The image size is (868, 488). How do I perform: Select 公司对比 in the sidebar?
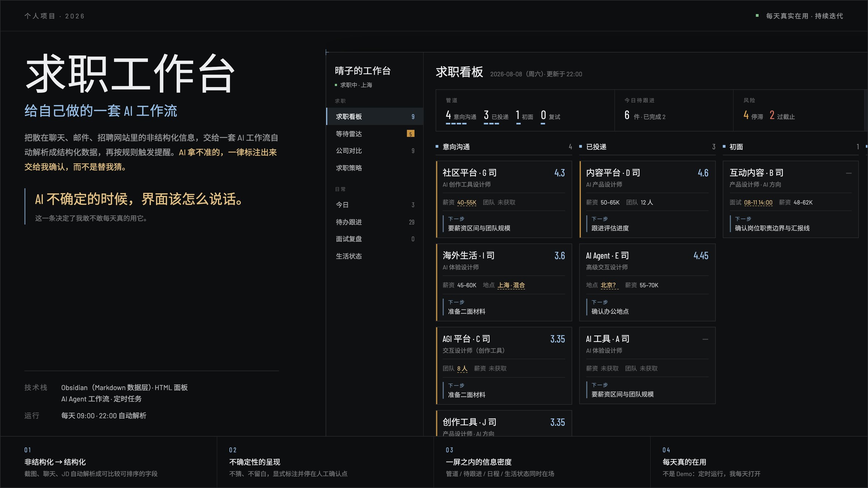click(x=375, y=151)
